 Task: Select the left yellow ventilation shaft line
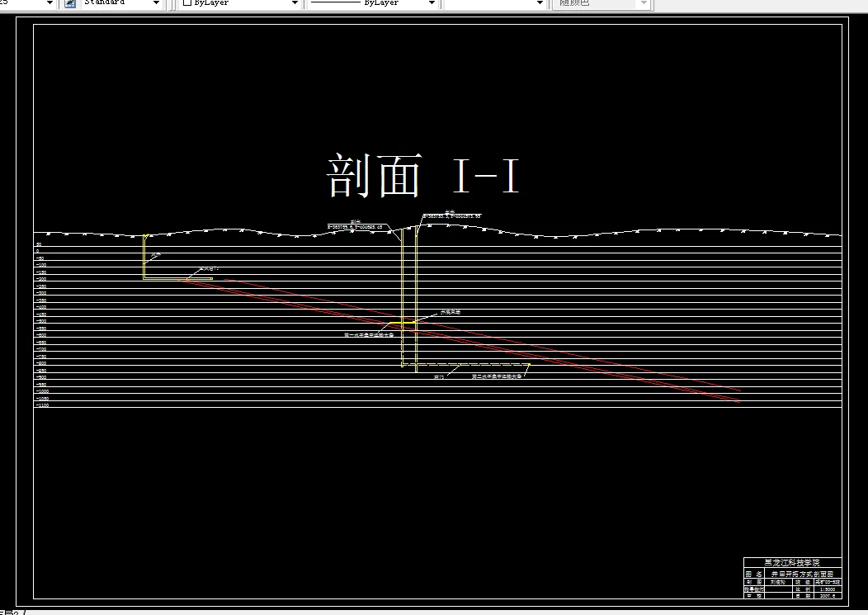[144, 258]
